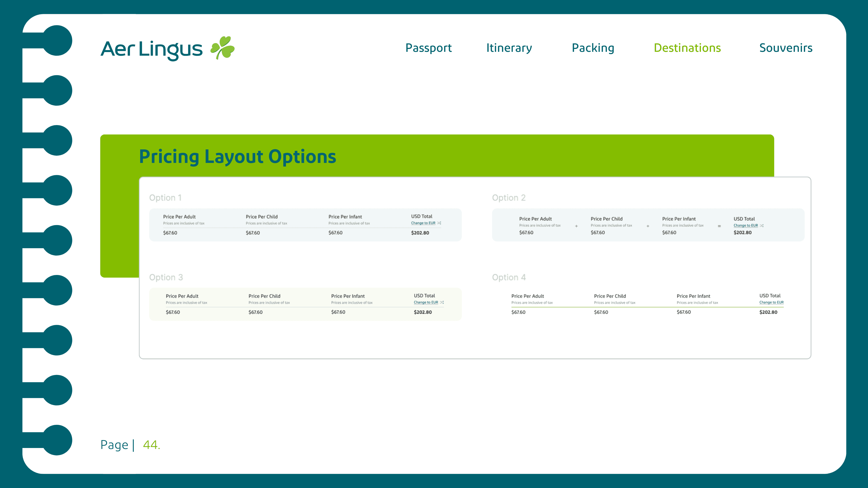Viewport: 868px width, 488px height.
Task: Click the second plus sign in Option 2
Action: click(648, 226)
